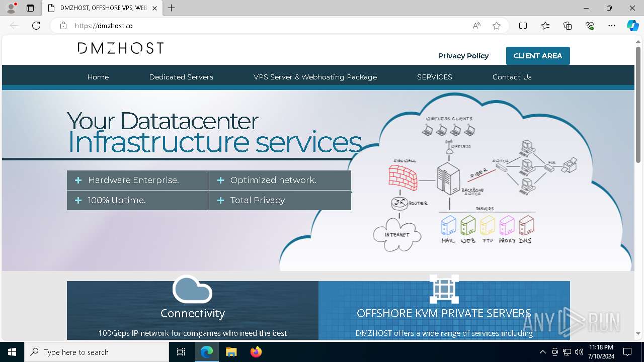The image size is (644, 362).
Task: Click the 100% Uptime feature
Action: [x=138, y=200]
